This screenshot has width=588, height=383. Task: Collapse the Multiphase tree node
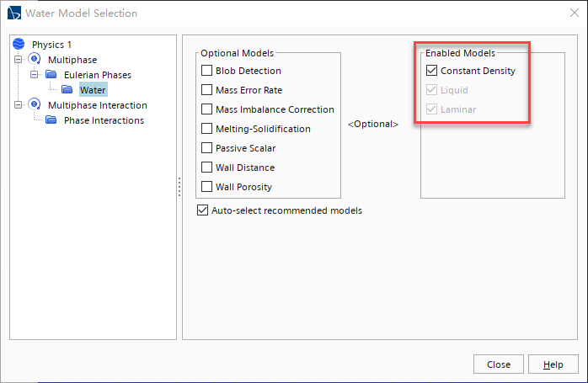18,60
